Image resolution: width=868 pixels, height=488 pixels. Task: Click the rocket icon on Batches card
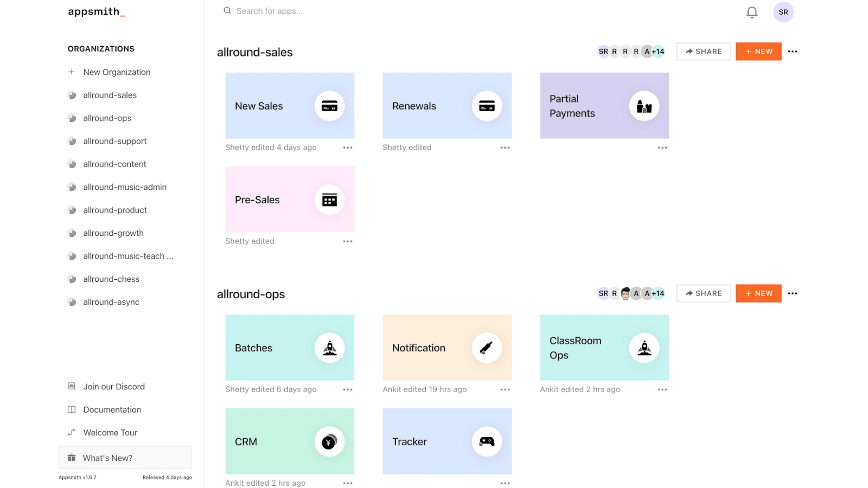tap(329, 348)
